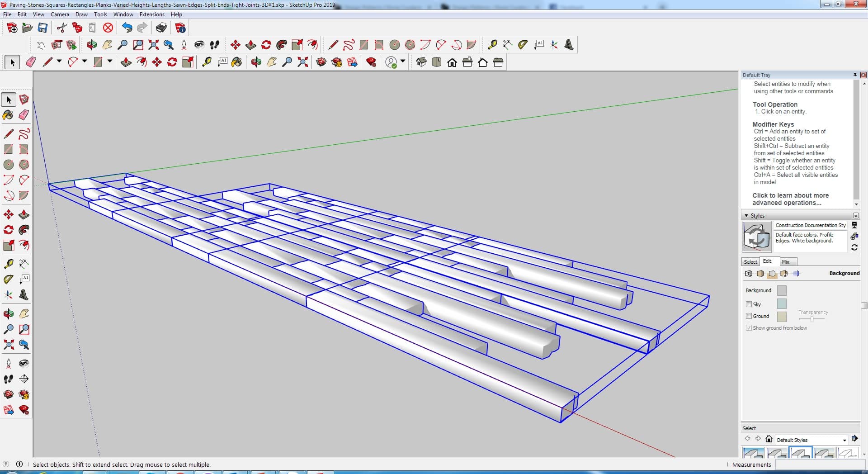Click the Undo arrow icon

point(127,28)
